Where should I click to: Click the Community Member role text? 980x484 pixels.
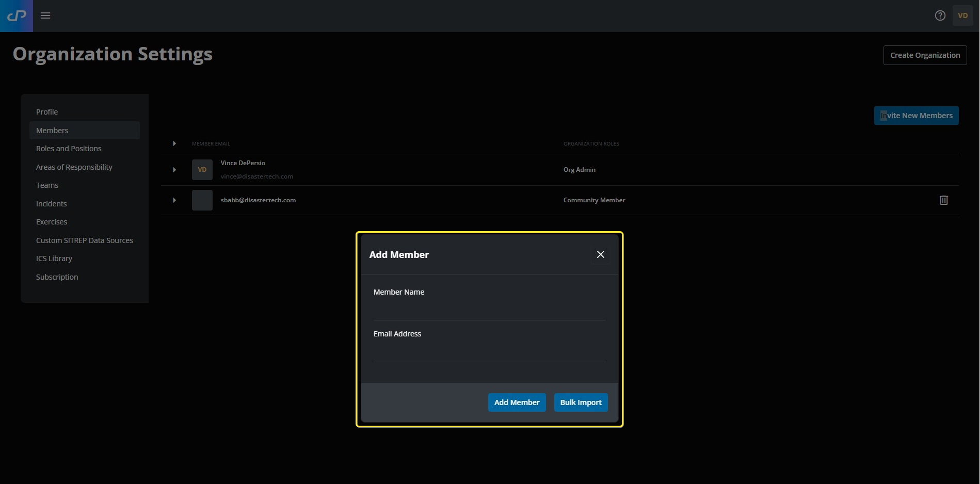(x=594, y=200)
